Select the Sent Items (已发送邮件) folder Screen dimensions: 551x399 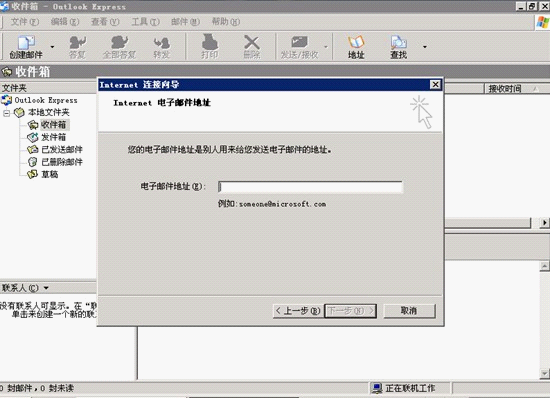coord(62,149)
